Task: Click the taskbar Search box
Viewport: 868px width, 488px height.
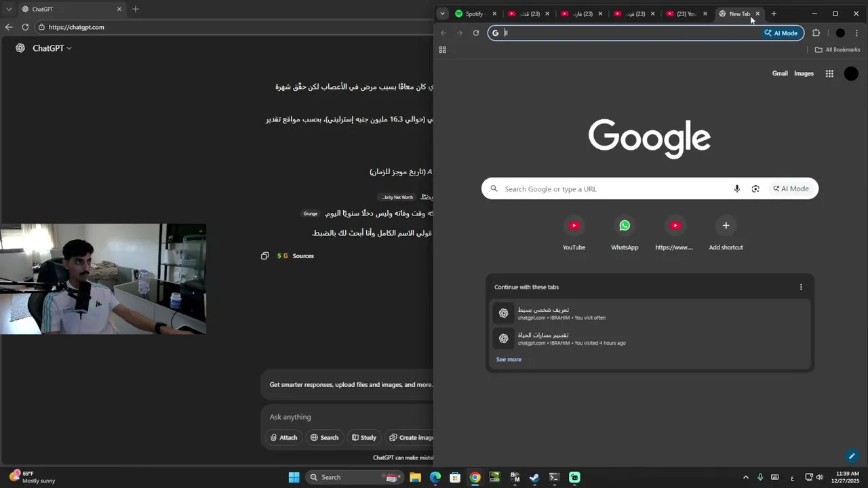Action: pyautogui.click(x=354, y=477)
